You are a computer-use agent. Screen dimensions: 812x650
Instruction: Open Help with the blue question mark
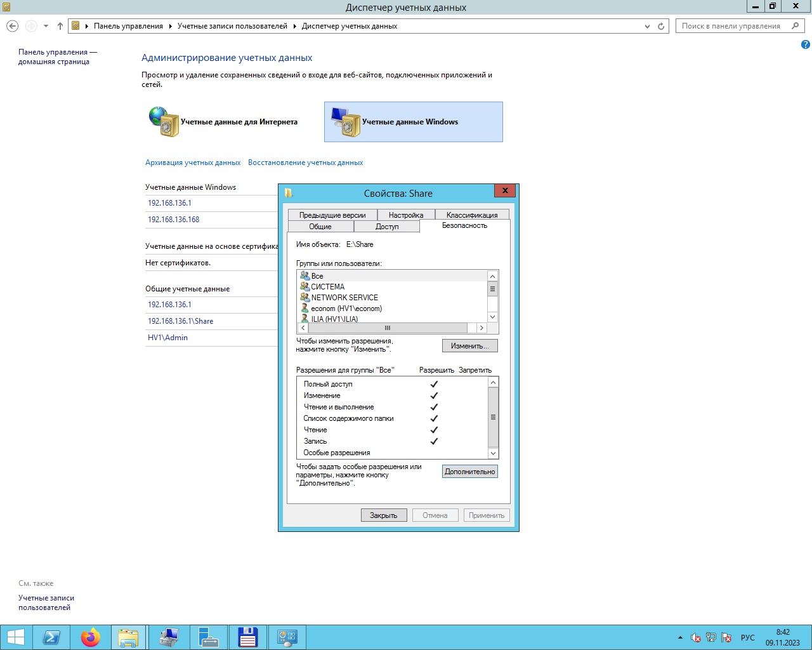click(x=805, y=44)
